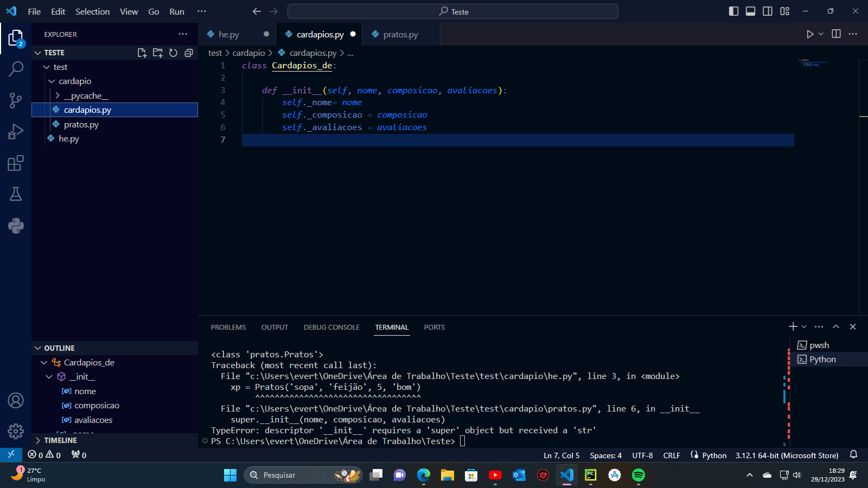Image resolution: width=868 pixels, height=488 pixels.
Task: Open Spotify from the Windows taskbar
Action: (639, 475)
